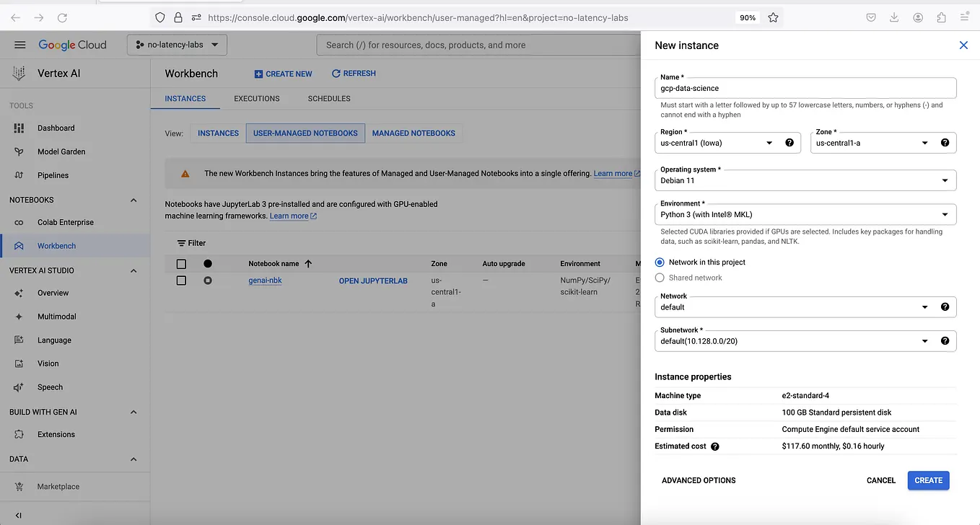Switch to the EXECUTIONS tab

(x=256, y=99)
